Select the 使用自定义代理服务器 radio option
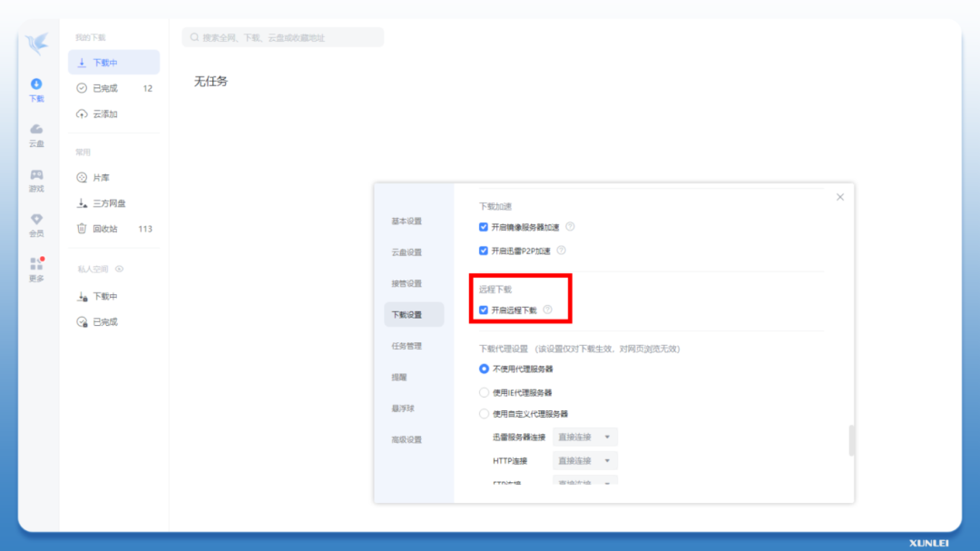The height and width of the screenshot is (551, 980). [x=484, y=414]
